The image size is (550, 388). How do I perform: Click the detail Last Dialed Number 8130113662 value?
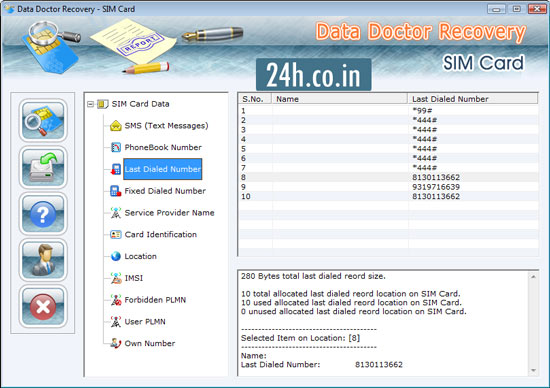pos(379,364)
